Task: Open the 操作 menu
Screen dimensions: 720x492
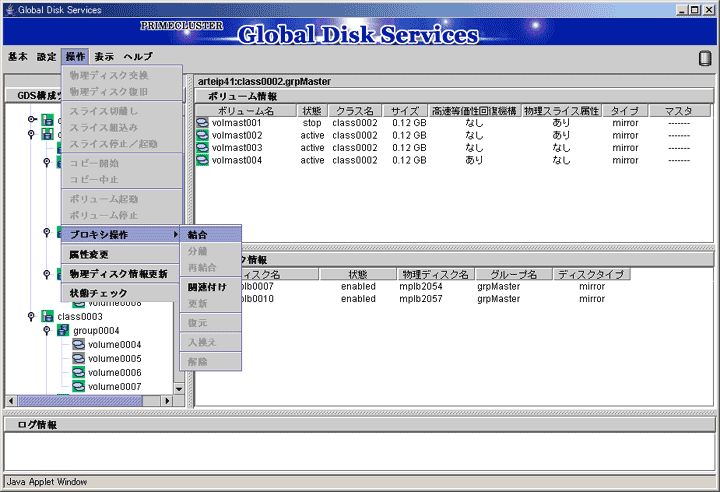Action: tap(75, 57)
